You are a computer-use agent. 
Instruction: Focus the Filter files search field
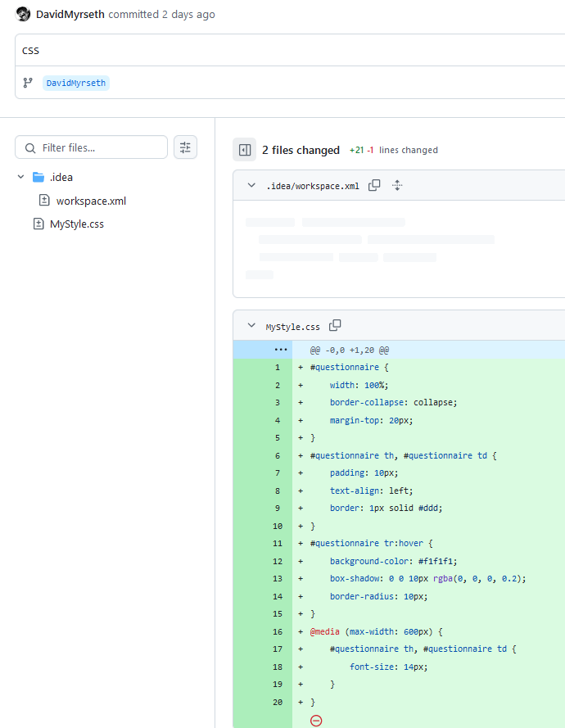point(91,147)
